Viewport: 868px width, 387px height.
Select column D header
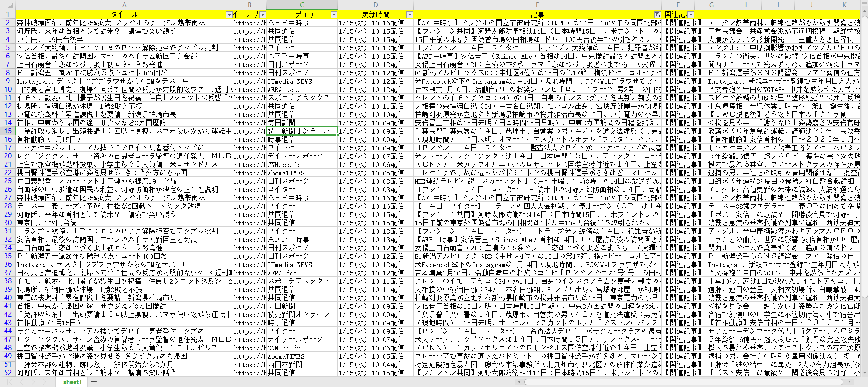tap(375, 5)
